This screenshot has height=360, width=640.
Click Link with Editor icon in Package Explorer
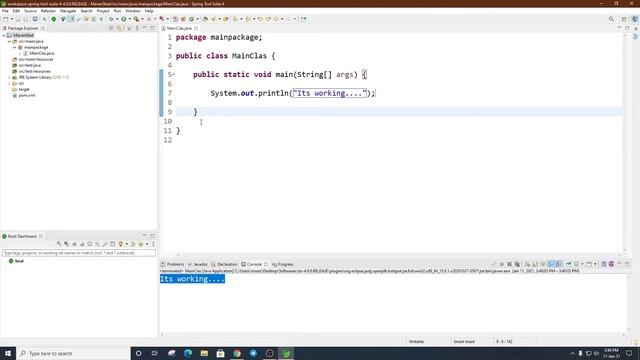pos(119,28)
